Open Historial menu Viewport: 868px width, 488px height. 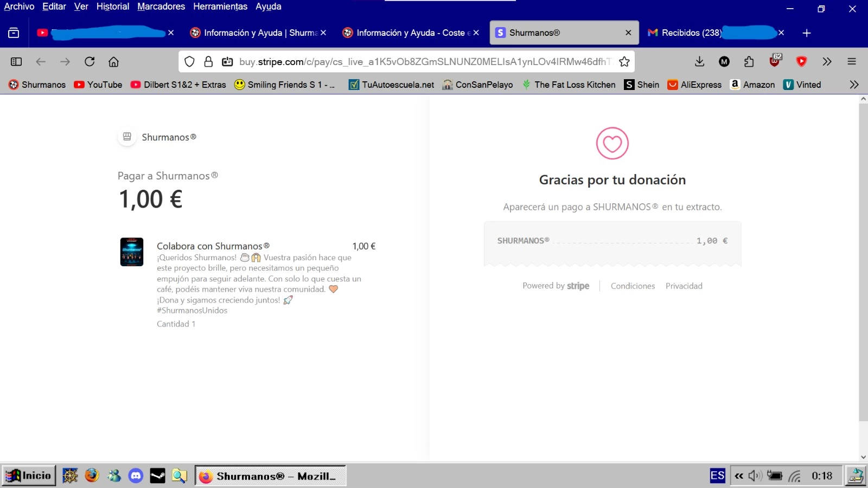click(113, 7)
